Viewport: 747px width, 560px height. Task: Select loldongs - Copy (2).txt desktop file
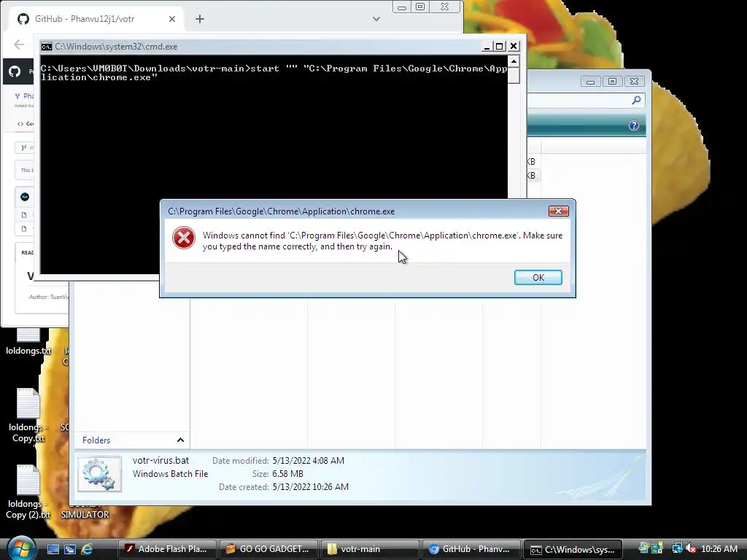pos(28,492)
